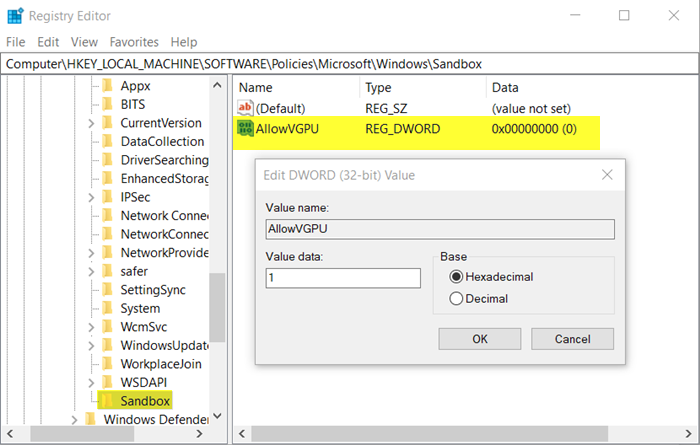700x445 pixels.
Task: Select the Sandbox folder icon
Action: coord(107,401)
